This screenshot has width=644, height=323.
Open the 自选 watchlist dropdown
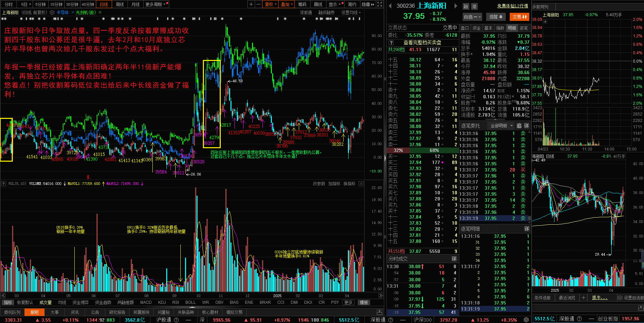pyautogui.click(x=472, y=17)
